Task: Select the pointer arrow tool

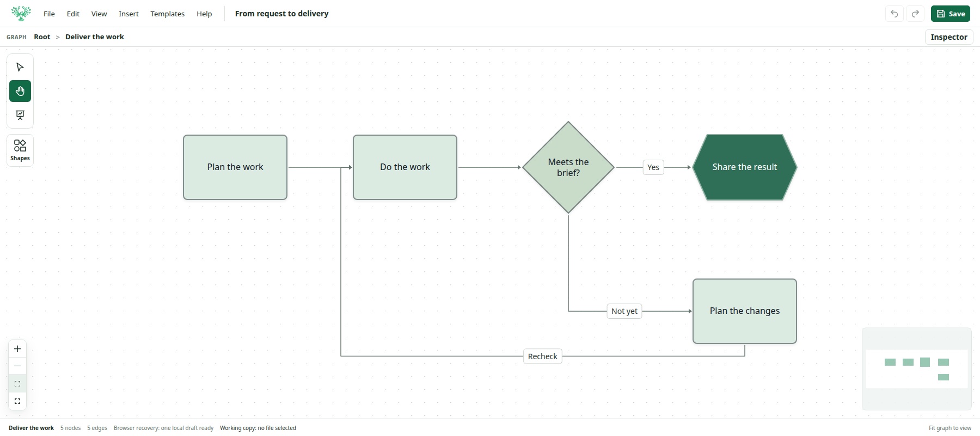Action: pos(20,67)
